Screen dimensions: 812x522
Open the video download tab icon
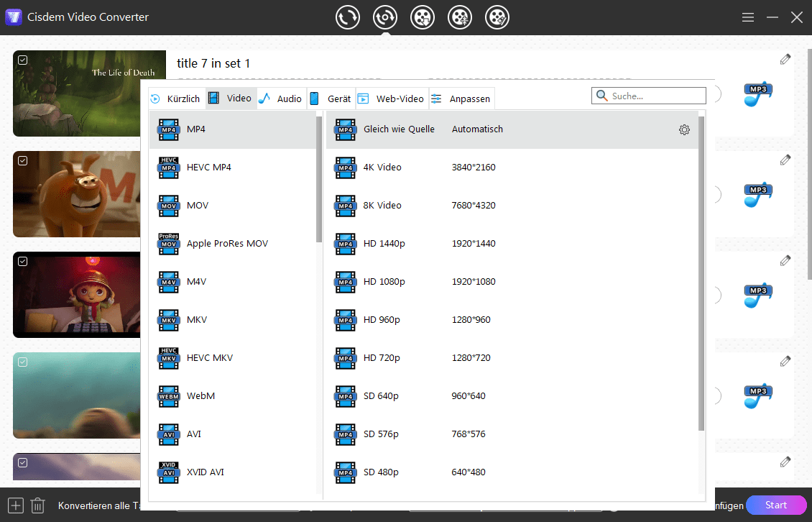(x=423, y=17)
